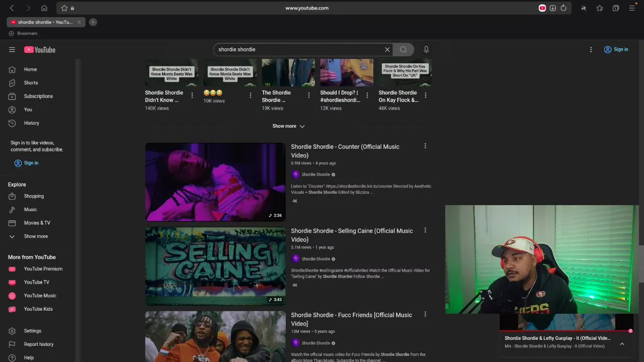Open options for Should I Drop short
This screenshot has height=362, width=644.
click(367, 96)
